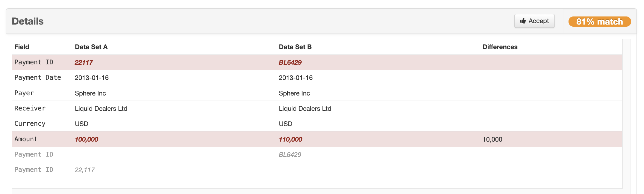Select Data Set B payment ID BL6429
Image resolution: width=644 pixels, height=194 pixels.
290,62
